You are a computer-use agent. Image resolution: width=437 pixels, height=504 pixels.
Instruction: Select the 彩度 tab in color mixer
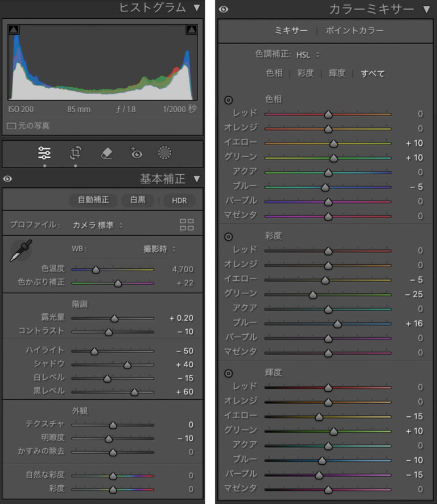(306, 73)
